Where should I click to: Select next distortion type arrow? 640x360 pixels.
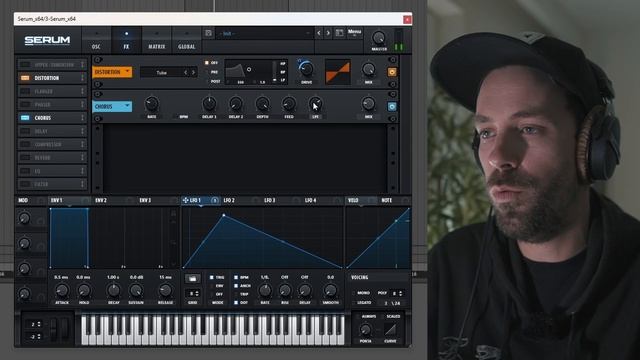(x=193, y=73)
